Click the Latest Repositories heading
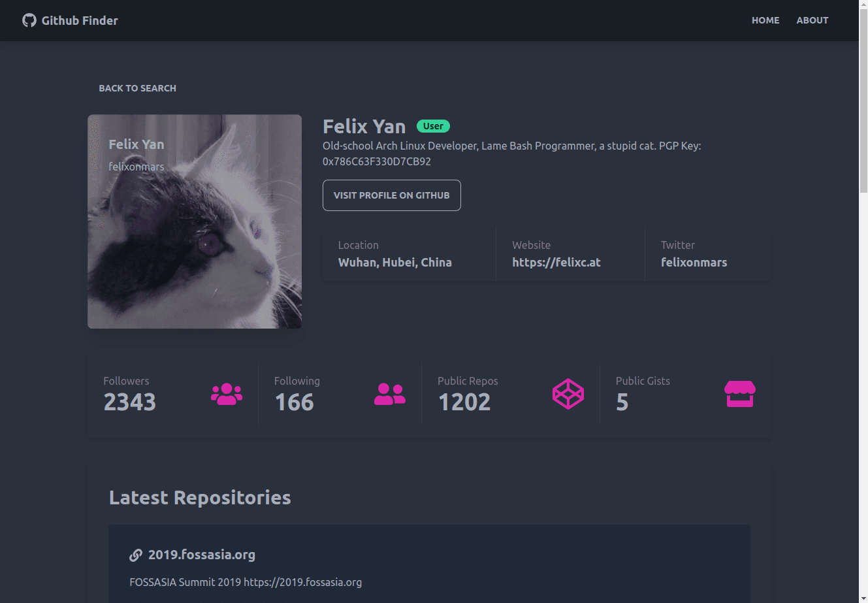868x603 pixels. coord(200,498)
